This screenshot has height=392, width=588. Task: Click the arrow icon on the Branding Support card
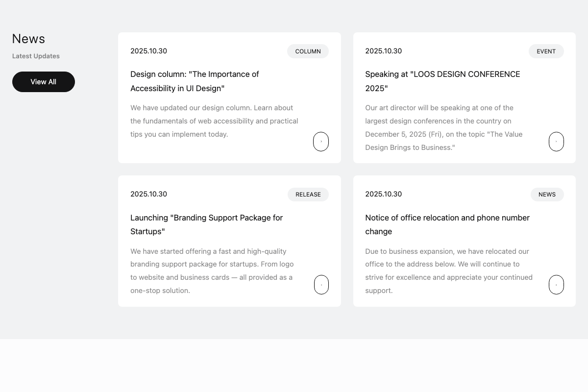(x=321, y=285)
